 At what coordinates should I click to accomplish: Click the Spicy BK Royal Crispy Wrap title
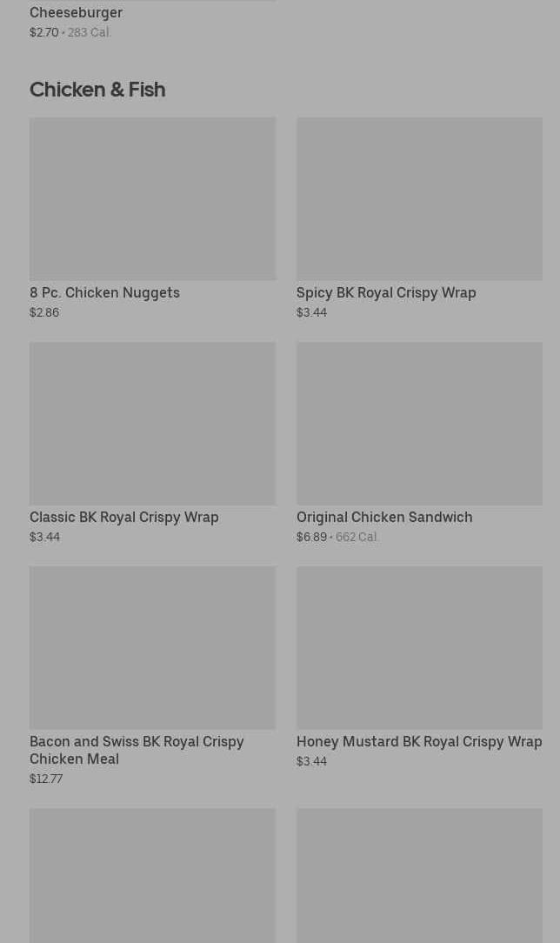click(386, 293)
